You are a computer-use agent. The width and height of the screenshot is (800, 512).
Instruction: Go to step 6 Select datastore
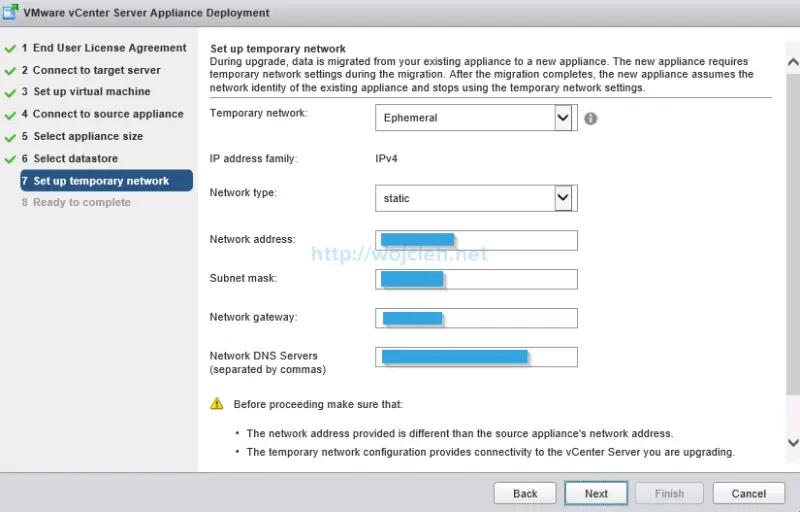point(69,159)
